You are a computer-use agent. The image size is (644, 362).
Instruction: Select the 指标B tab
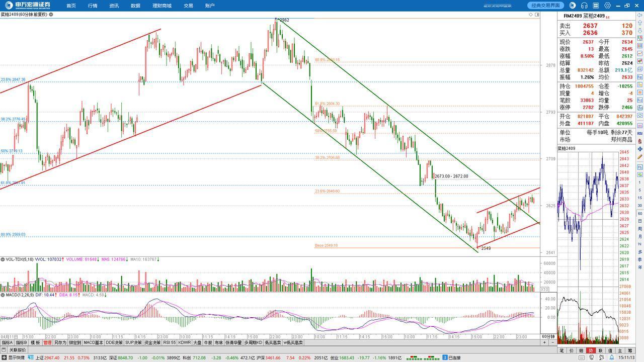22,342
